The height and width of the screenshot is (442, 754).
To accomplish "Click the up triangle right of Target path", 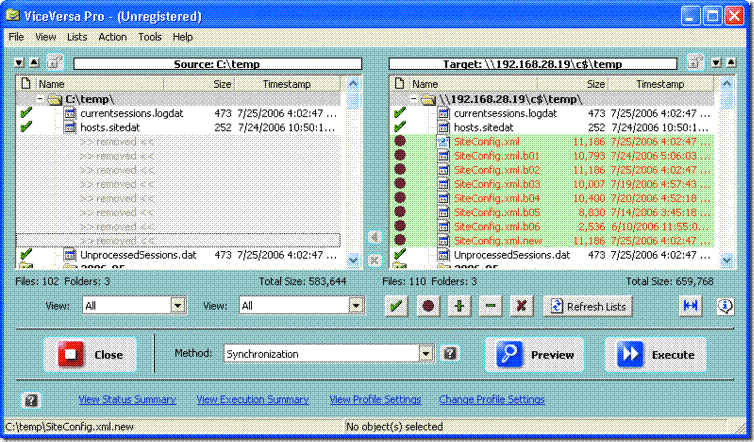I will tap(731, 63).
